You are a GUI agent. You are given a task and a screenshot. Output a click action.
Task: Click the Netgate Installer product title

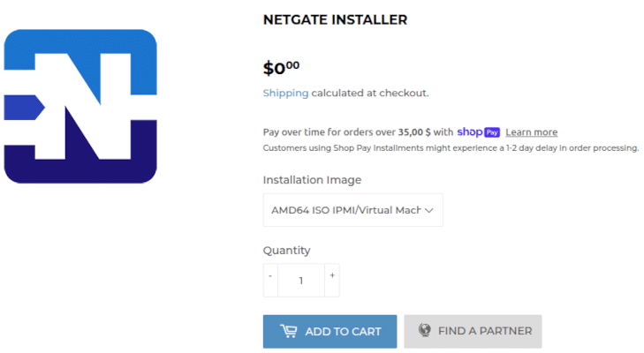click(335, 19)
